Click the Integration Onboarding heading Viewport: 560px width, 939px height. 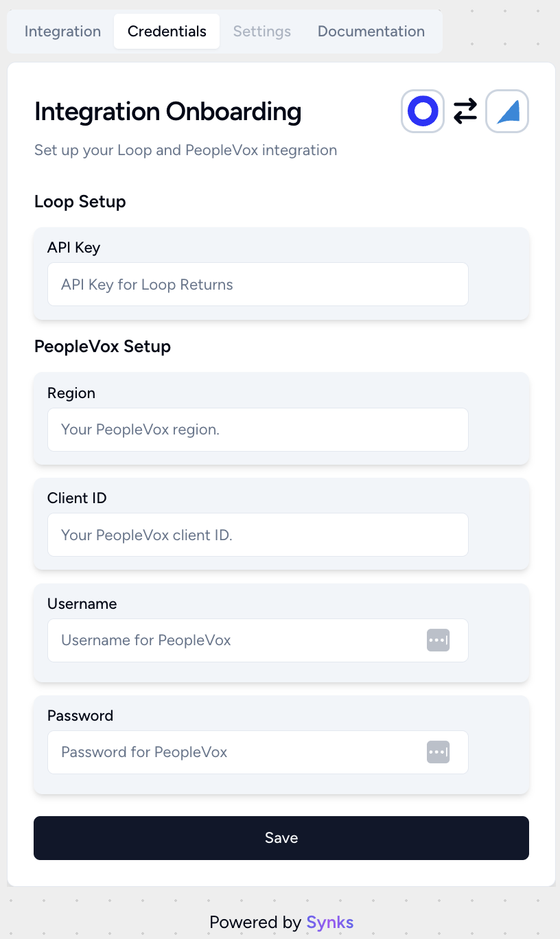click(x=168, y=111)
